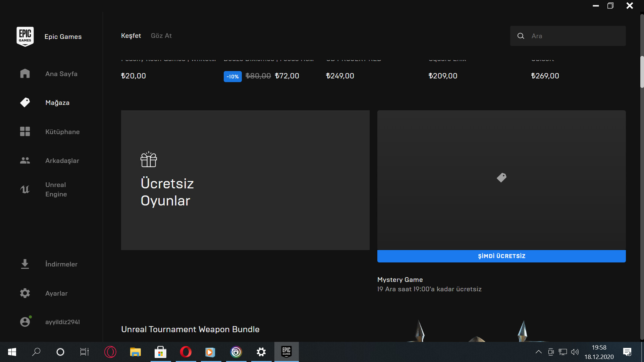Open Windows Settings gear on taskbar

[261, 352]
